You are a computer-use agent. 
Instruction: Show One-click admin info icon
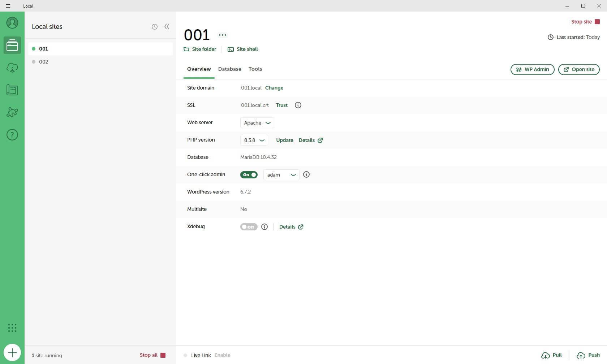click(306, 174)
